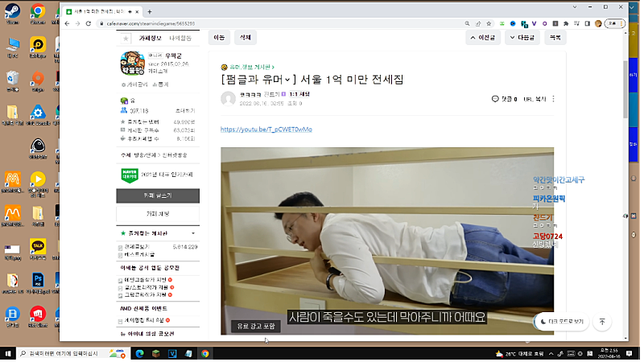
Task: Switch to the 카페정보 tab
Action: tap(150, 38)
